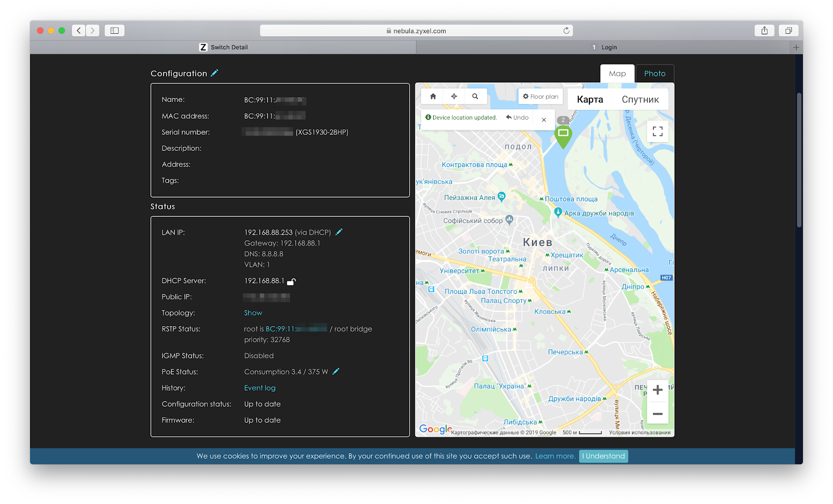Open the map search magnifier
The width and height of the screenshot is (833, 504).
pyautogui.click(x=475, y=96)
